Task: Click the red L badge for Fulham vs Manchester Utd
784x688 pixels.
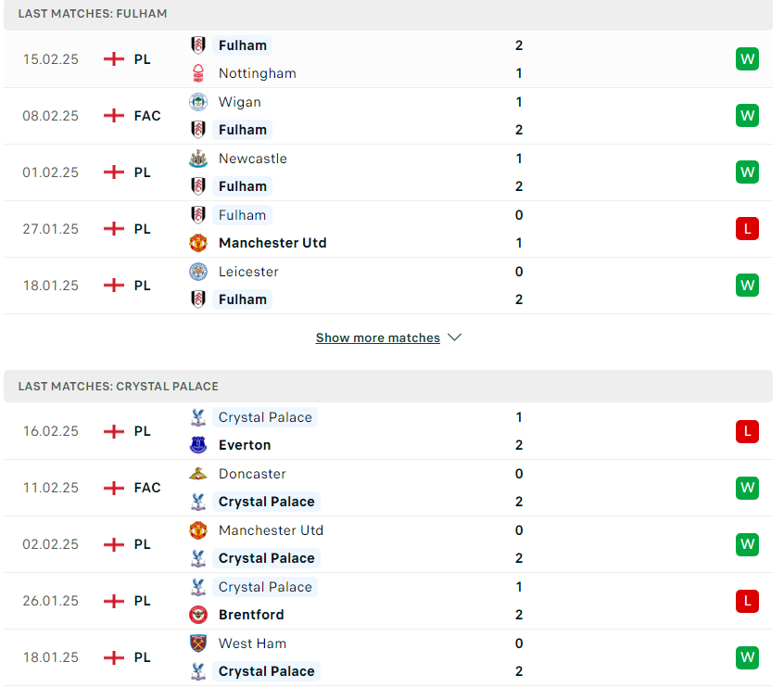Action: 747,229
